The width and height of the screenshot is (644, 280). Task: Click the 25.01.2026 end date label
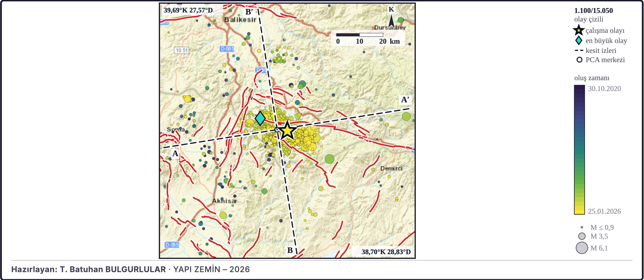point(604,211)
